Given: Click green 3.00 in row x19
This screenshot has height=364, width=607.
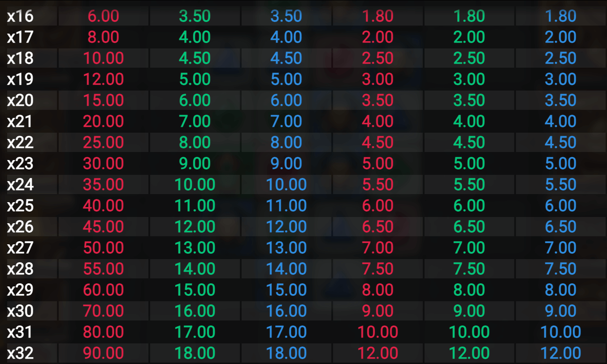Looking at the screenshot, I should pos(469,79).
